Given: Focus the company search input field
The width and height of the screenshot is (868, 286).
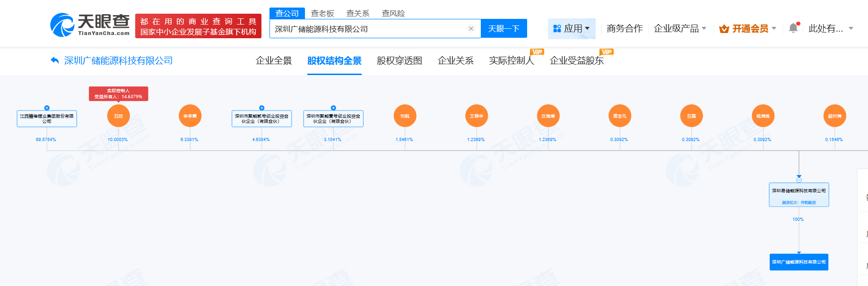Looking at the screenshot, I should click(x=370, y=29).
